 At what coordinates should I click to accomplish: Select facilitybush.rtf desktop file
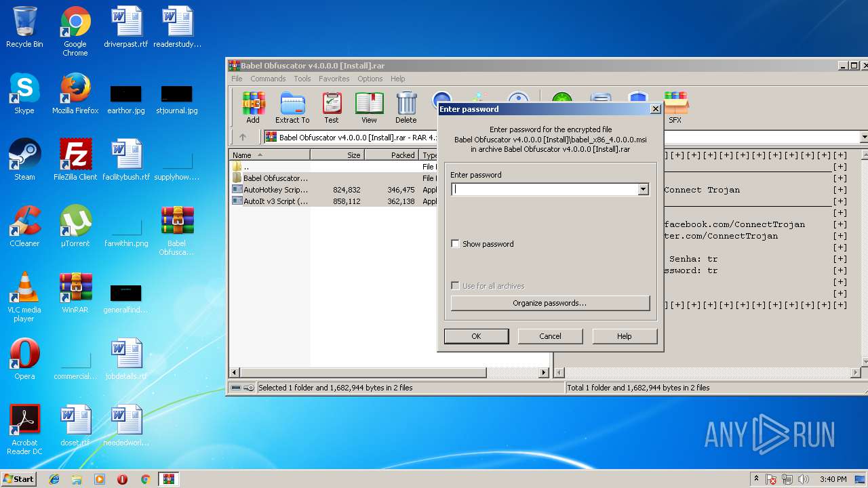click(x=126, y=160)
